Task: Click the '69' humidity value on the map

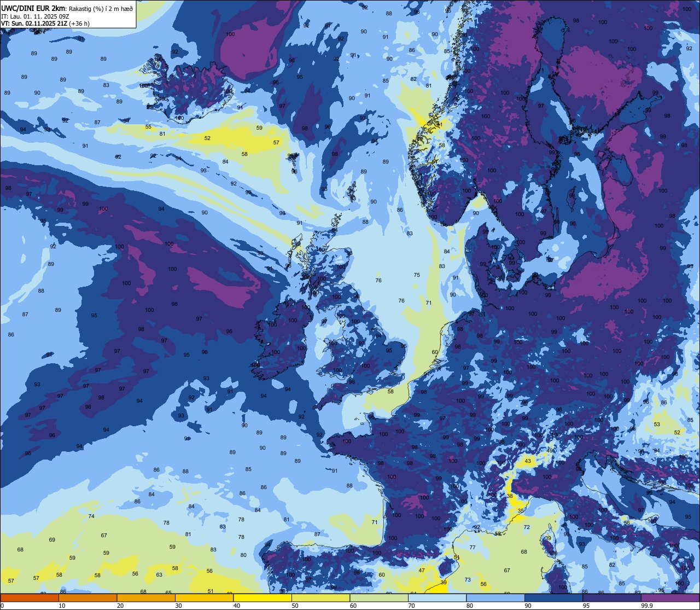Action: point(52,539)
